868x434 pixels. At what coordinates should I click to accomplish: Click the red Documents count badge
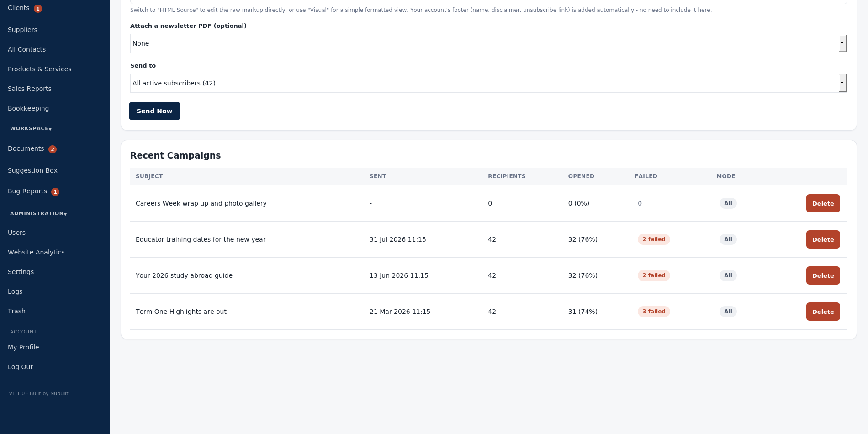coord(53,149)
